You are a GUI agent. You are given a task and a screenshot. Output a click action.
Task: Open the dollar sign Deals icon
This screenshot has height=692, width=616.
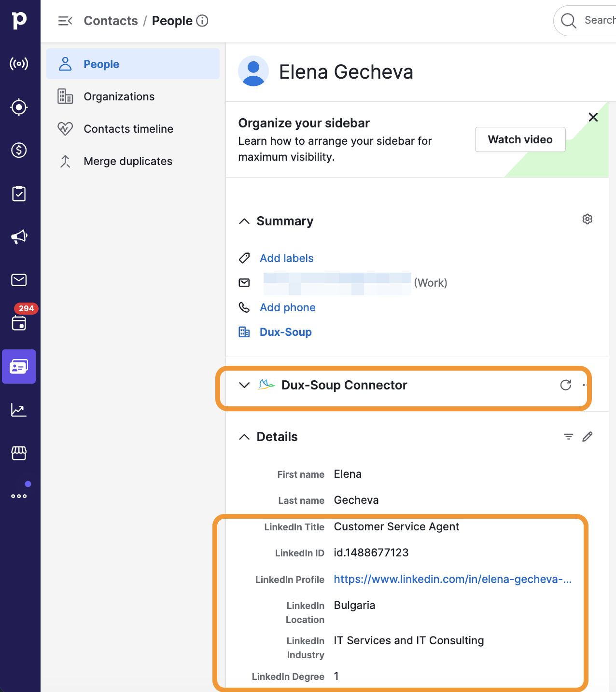point(19,150)
